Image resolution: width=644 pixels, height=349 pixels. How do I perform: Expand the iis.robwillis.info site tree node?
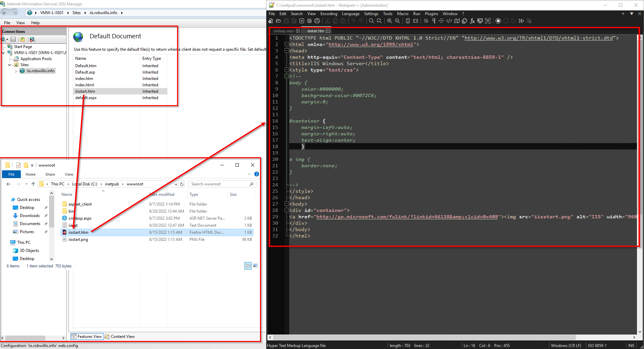point(16,71)
